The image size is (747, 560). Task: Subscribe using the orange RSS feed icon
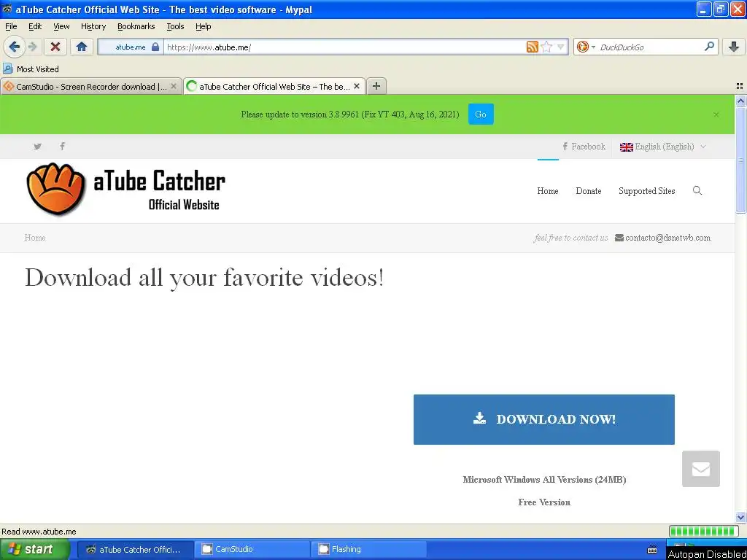click(x=532, y=47)
